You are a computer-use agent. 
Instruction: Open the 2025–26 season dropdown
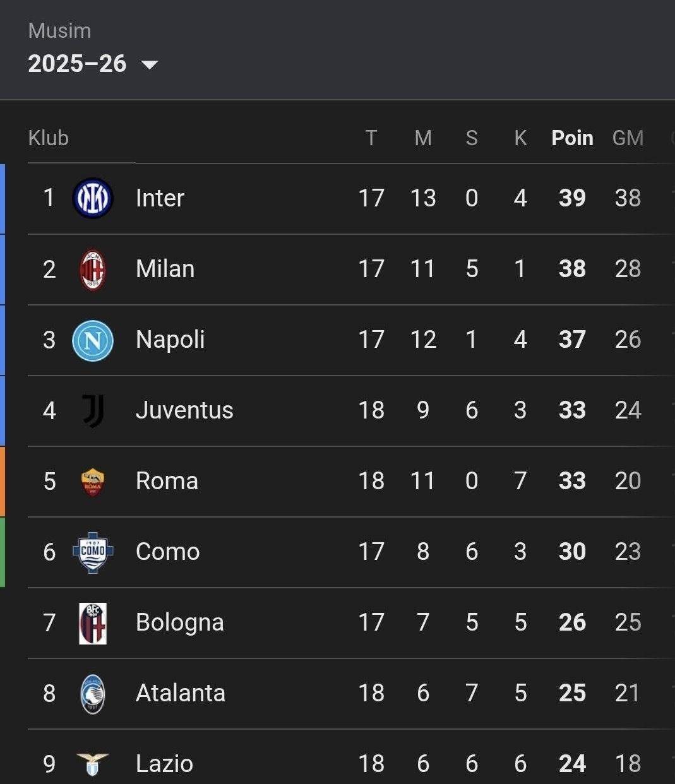78,64
